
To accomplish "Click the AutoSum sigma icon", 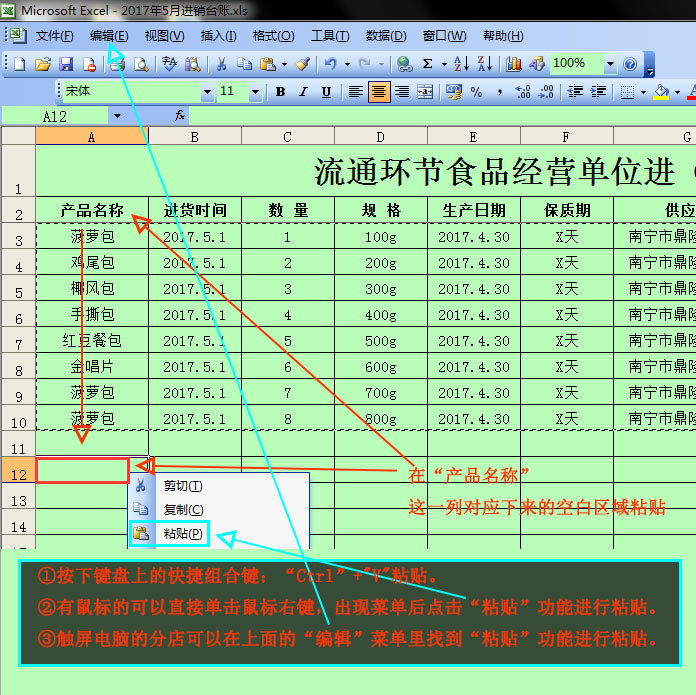I will 428,64.
